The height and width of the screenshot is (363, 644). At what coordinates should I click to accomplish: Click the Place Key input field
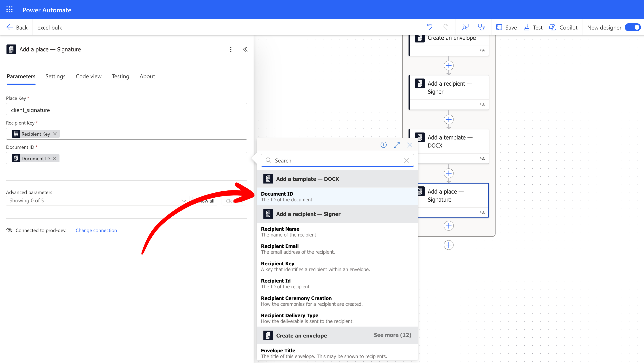(x=127, y=110)
